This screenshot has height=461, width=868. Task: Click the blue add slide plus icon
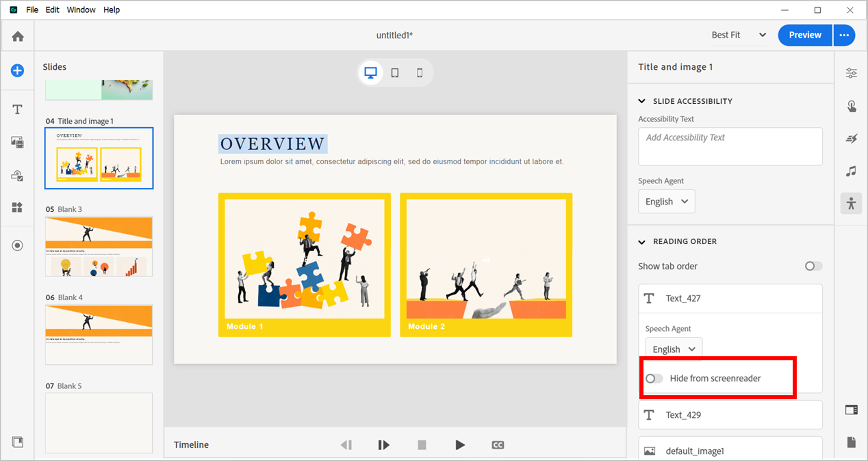click(18, 70)
